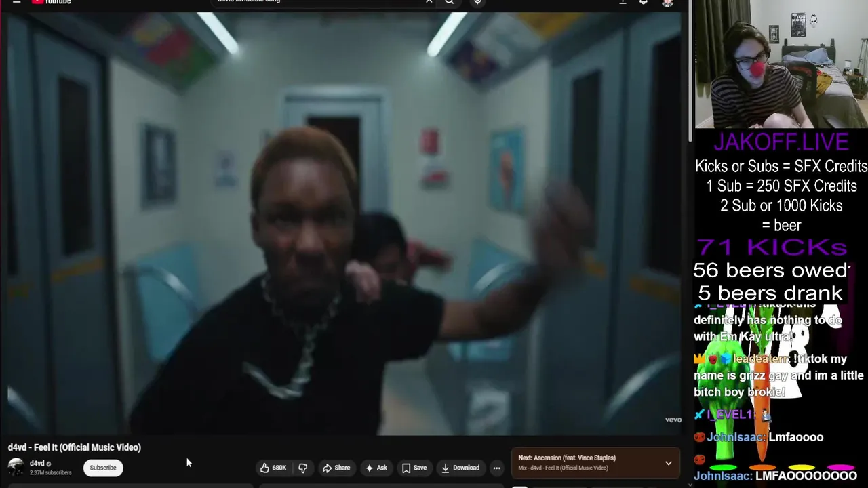This screenshot has width=868, height=488.
Task: Click the JAKOFF.LIVE overlay title
Action: coord(781,142)
